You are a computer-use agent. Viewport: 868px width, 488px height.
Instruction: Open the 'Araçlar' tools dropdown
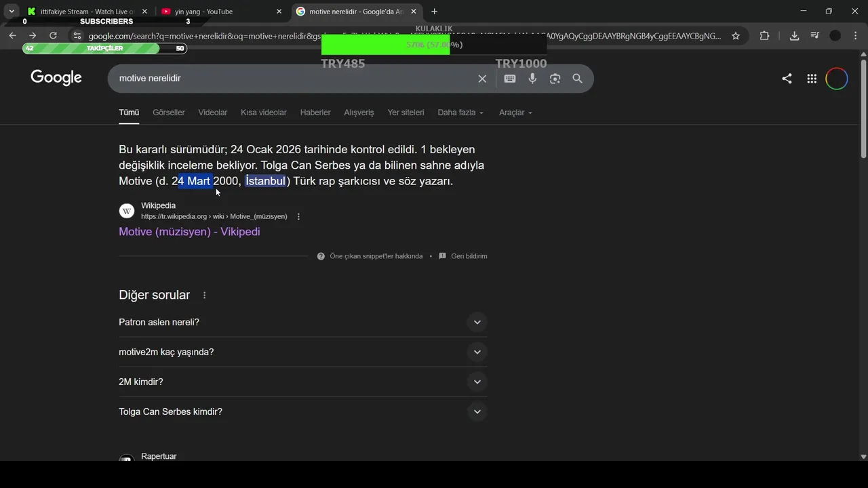click(516, 113)
